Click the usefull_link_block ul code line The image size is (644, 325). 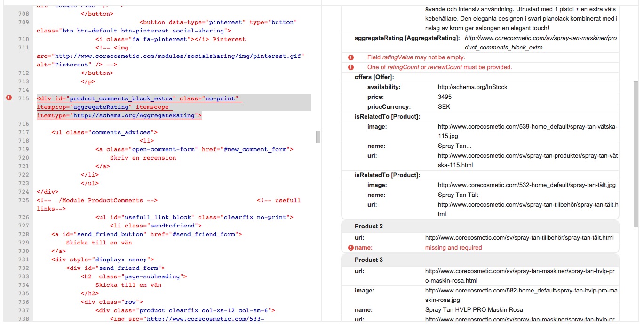click(x=194, y=217)
